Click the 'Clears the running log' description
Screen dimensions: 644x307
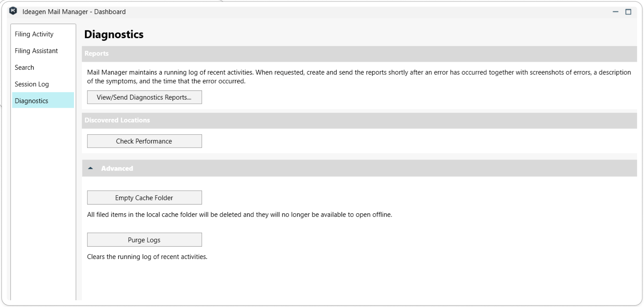147,257
